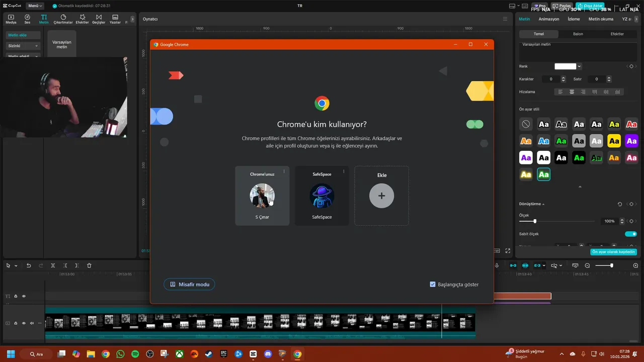This screenshot has width=644, height=362.
Task: Expand the Sizinki category
Action: coord(23,46)
